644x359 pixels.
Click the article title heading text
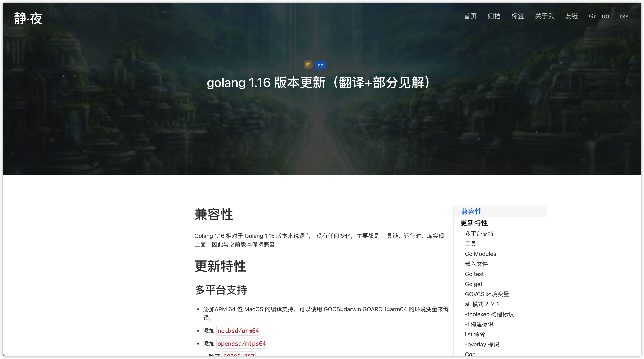click(318, 82)
